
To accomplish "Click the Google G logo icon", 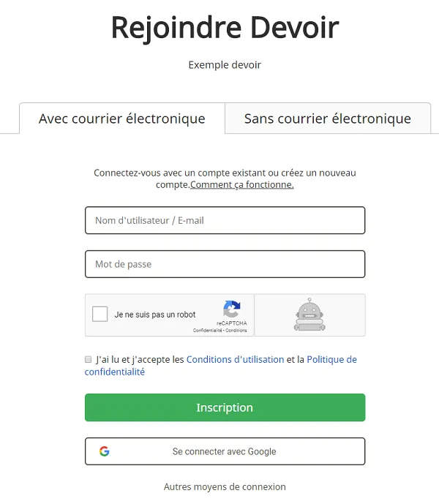I will (x=104, y=451).
